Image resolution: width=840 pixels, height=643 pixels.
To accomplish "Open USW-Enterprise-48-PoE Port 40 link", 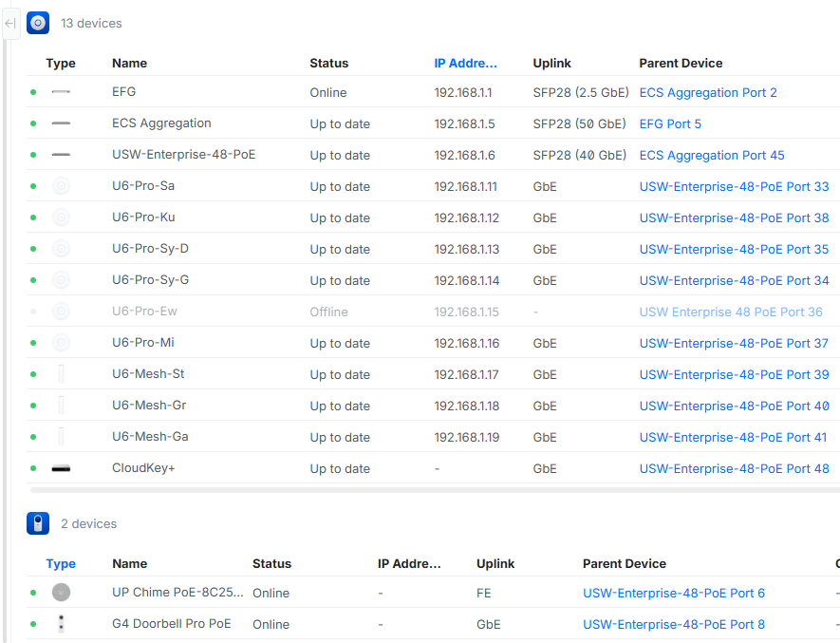I will (734, 406).
